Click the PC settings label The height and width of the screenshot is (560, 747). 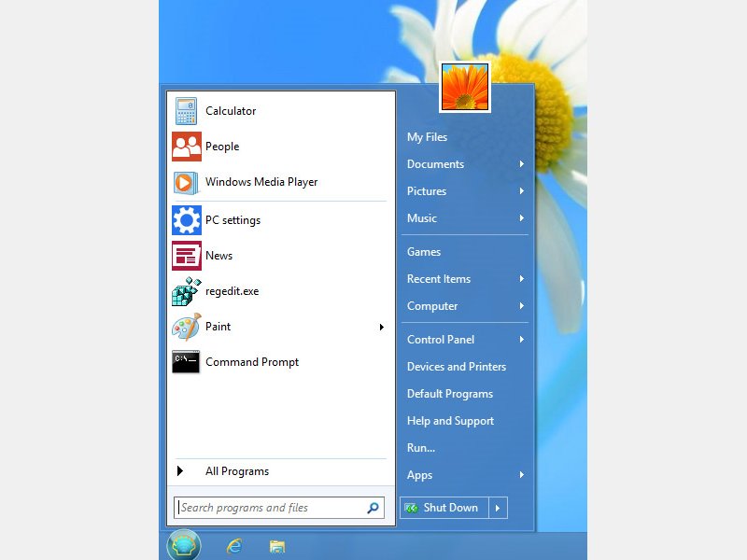pos(233,220)
